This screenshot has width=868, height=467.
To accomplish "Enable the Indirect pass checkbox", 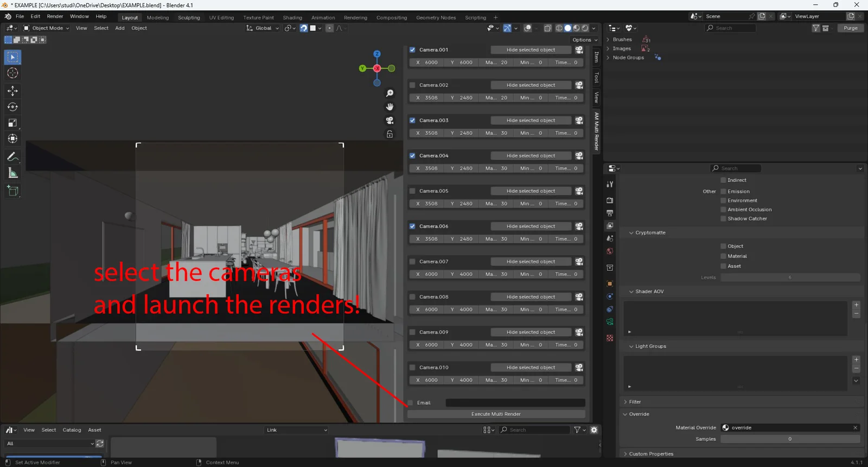I will point(723,180).
